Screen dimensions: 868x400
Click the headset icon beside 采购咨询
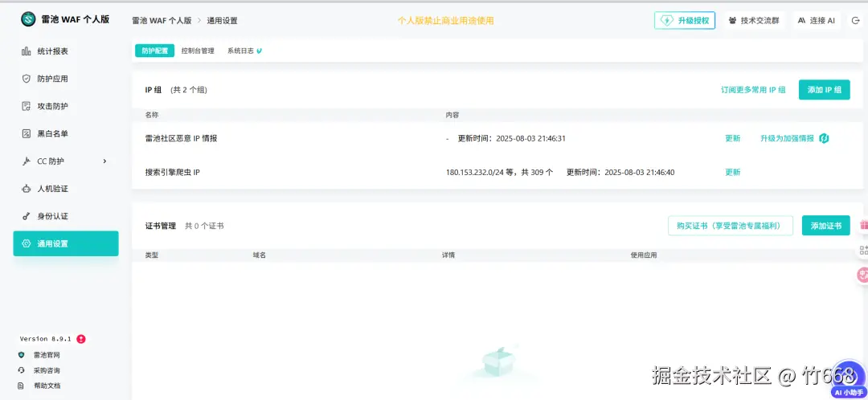tap(21, 370)
